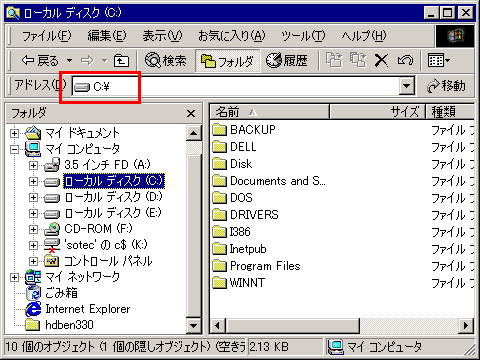Click the Internet Explorer icon in tree
This screenshot has height=360, width=480.
pyautogui.click(x=33, y=309)
